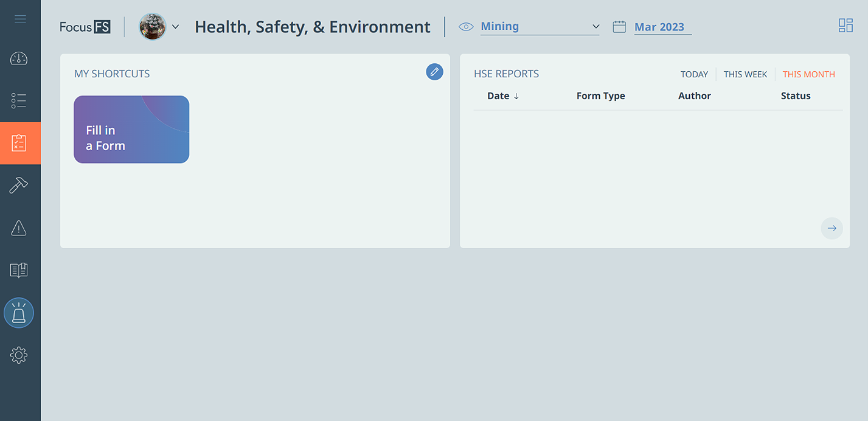The image size is (868, 421).
Task: Click the emergency siren alarm icon
Action: point(19,313)
